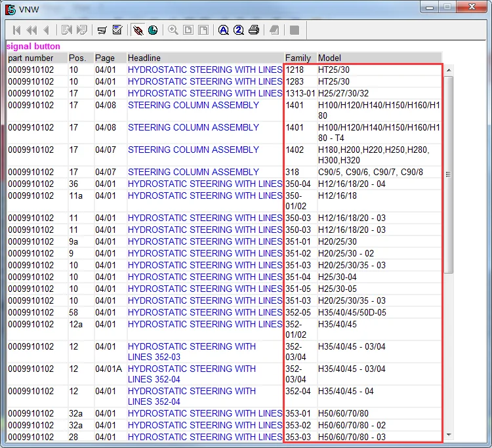Click the single left arrow previous icon
492x448 pixels.
click(x=46, y=30)
